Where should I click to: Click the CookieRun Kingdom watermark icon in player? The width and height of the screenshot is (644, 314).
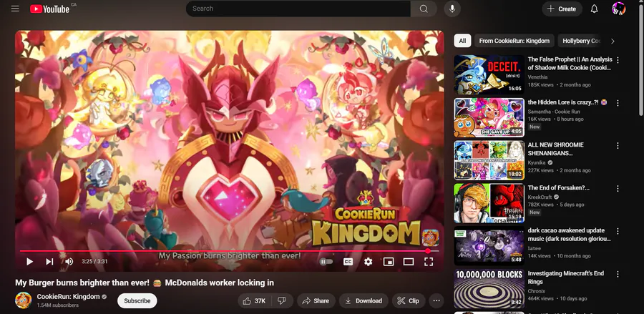[431, 237]
